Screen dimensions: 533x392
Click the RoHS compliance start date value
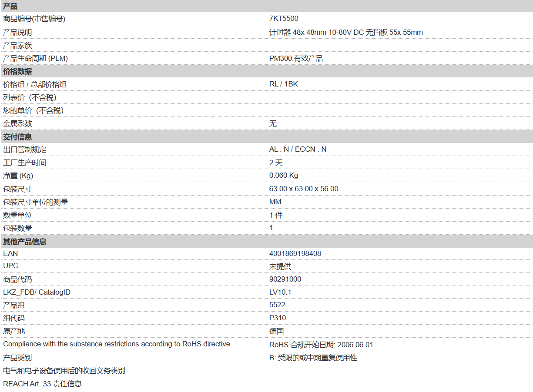pos(321,345)
